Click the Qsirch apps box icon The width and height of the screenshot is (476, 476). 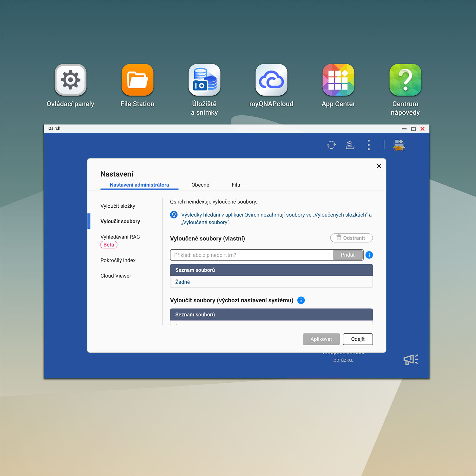399,145
